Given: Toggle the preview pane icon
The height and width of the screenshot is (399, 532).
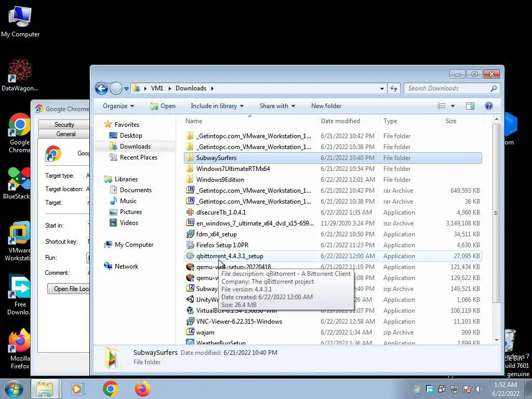Looking at the screenshot, I should pos(470,106).
